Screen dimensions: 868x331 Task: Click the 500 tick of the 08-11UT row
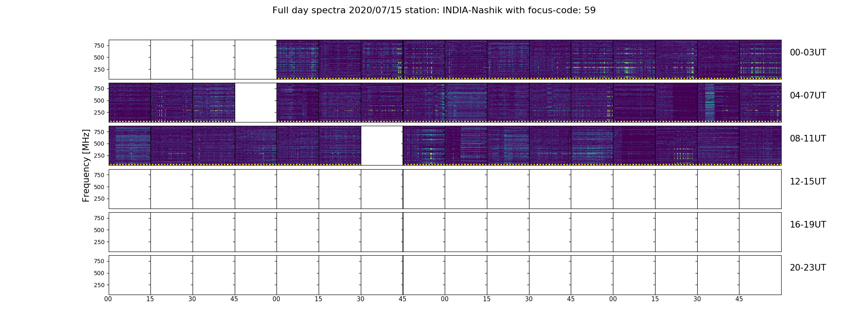(x=99, y=144)
